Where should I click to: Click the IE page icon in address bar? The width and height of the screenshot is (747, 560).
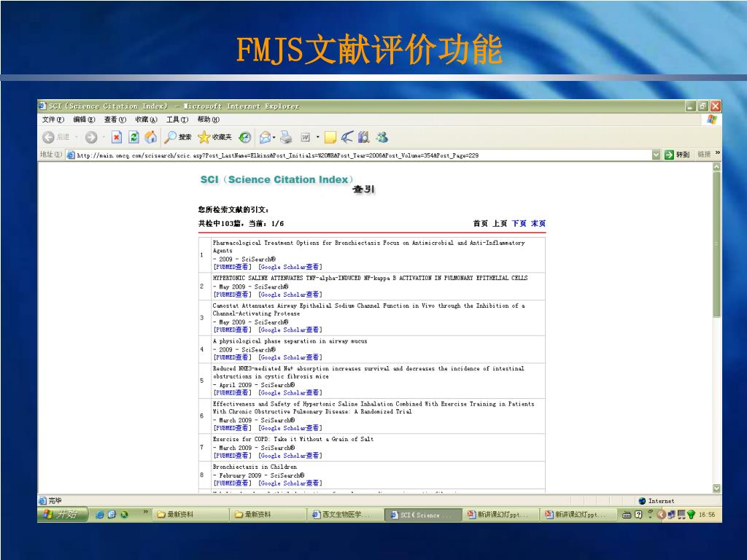coord(71,155)
